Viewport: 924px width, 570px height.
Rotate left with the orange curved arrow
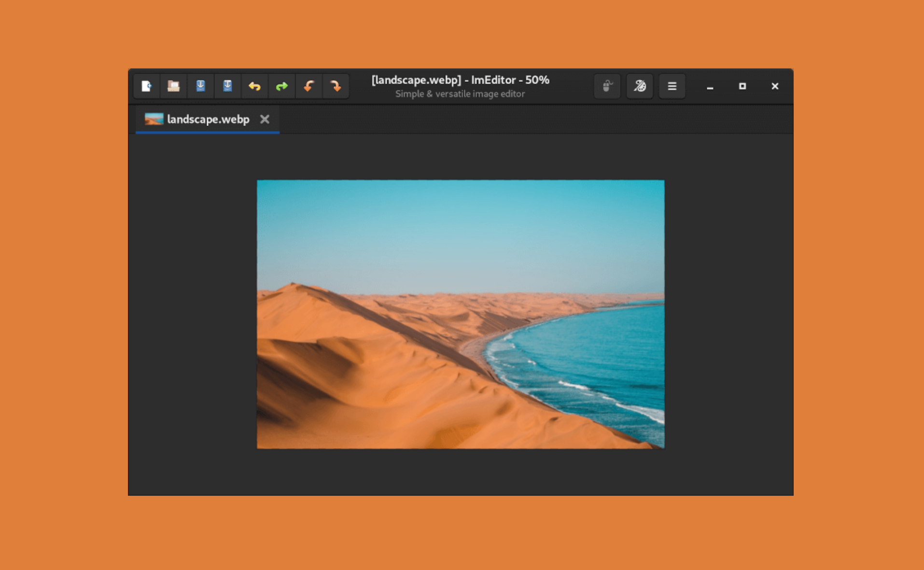tap(308, 86)
